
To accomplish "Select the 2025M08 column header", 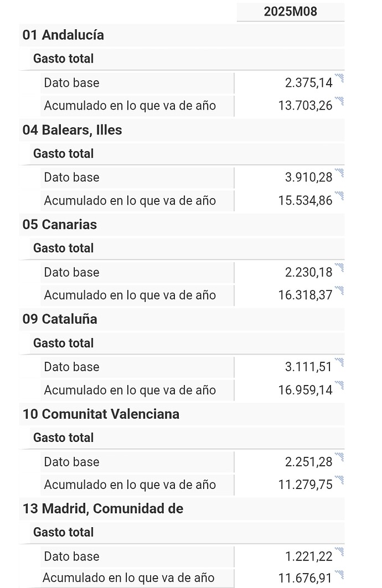I will pos(290,12).
